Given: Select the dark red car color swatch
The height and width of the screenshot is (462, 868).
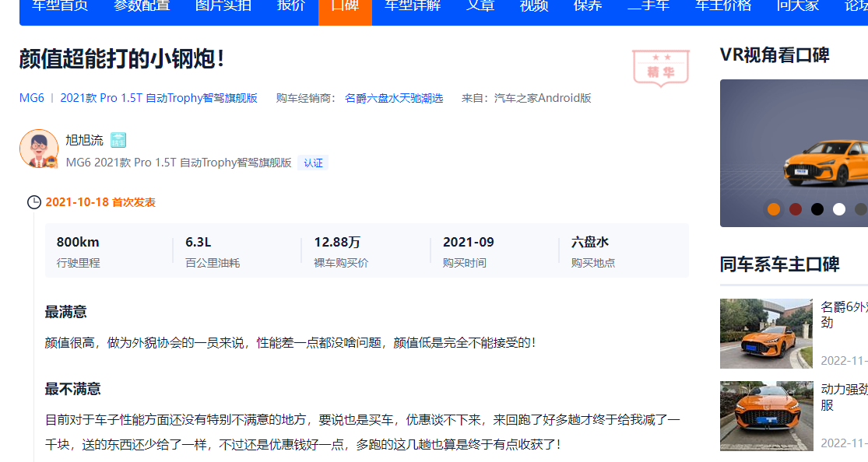Looking at the screenshot, I should pos(795,209).
